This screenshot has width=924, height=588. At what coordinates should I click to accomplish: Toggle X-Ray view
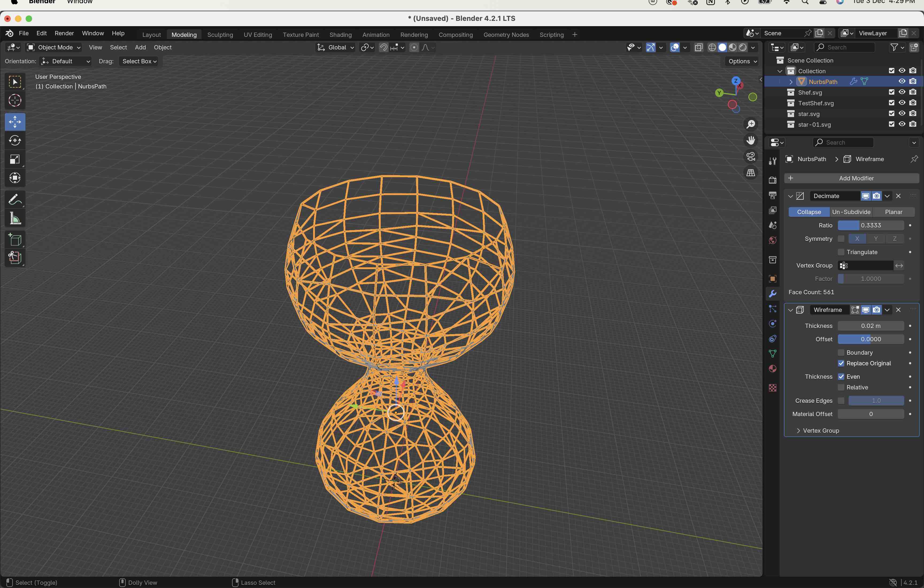[x=698, y=47]
